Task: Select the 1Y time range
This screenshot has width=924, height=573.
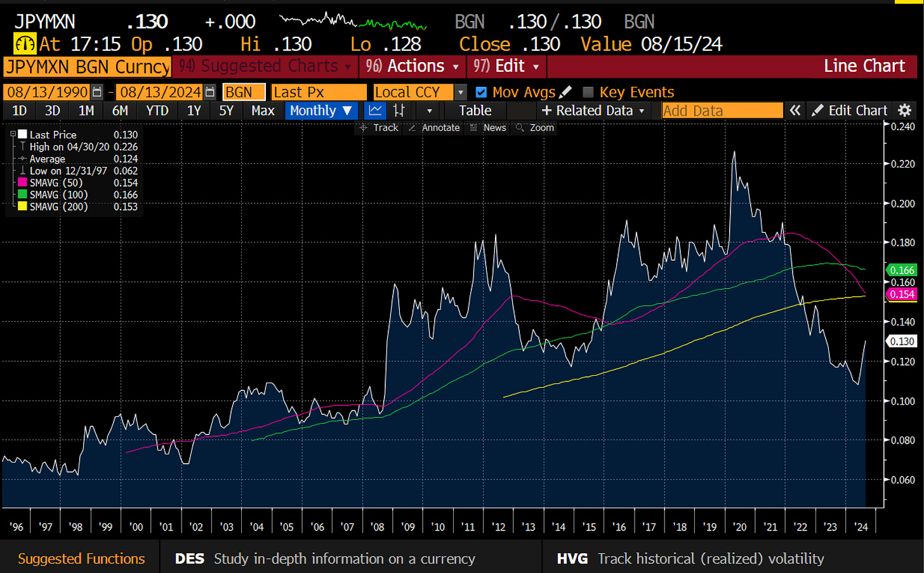Action: tap(194, 110)
